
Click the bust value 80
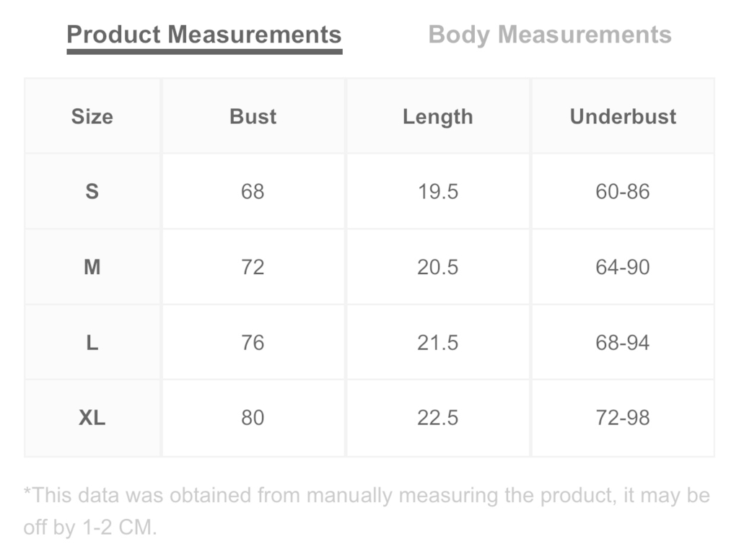pyautogui.click(x=253, y=418)
